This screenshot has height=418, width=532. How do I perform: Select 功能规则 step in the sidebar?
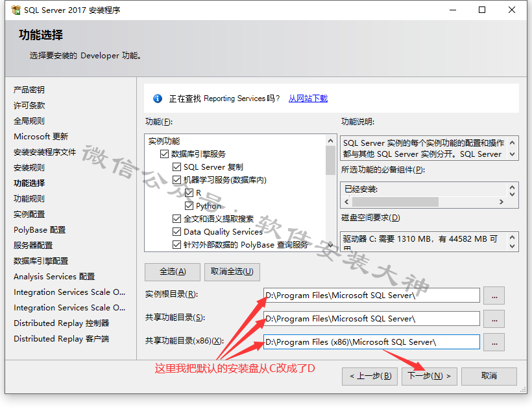point(29,199)
